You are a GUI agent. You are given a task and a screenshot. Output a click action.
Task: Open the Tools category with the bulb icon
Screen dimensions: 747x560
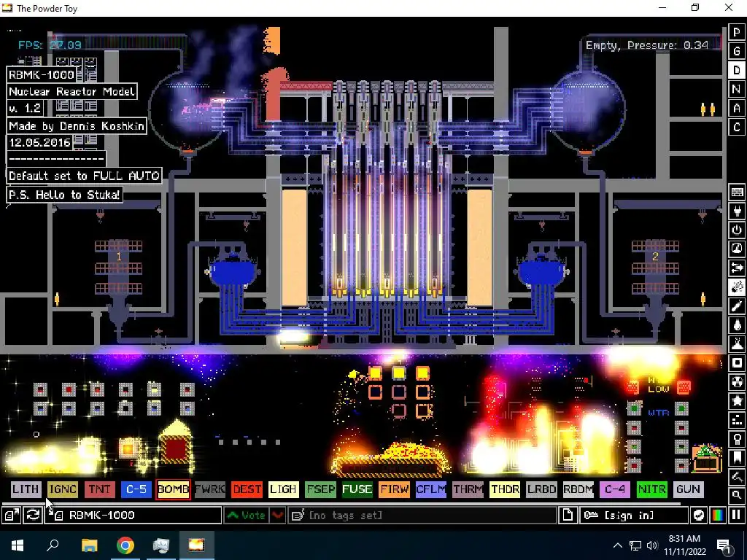(737, 440)
